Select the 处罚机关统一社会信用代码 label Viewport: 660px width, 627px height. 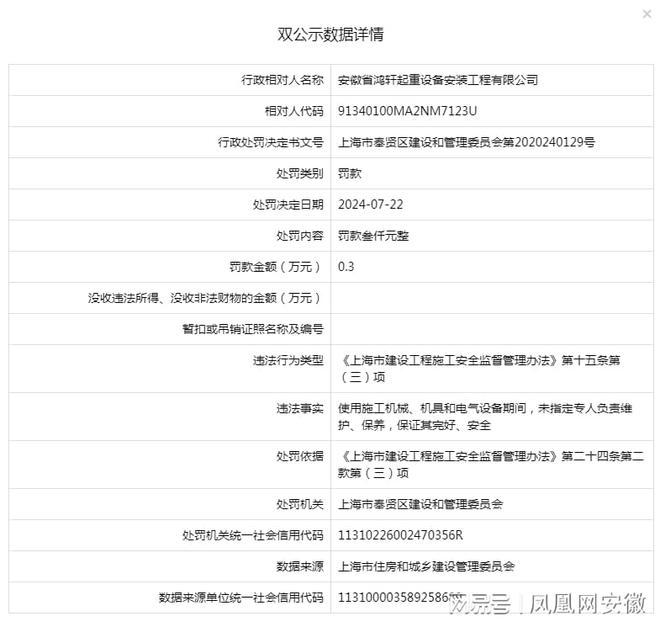coord(253,535)
